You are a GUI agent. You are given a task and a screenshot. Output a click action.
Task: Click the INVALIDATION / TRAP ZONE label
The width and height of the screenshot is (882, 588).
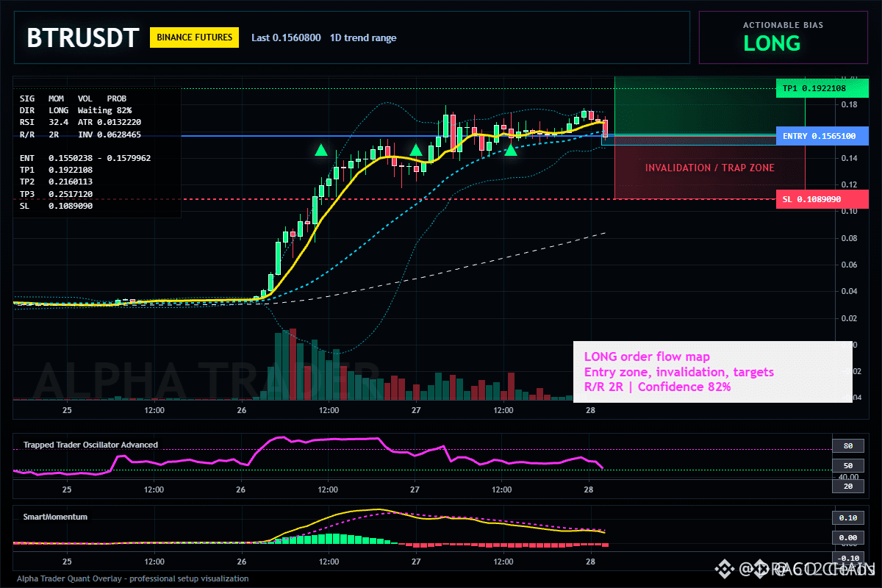[x=709, y=168]
